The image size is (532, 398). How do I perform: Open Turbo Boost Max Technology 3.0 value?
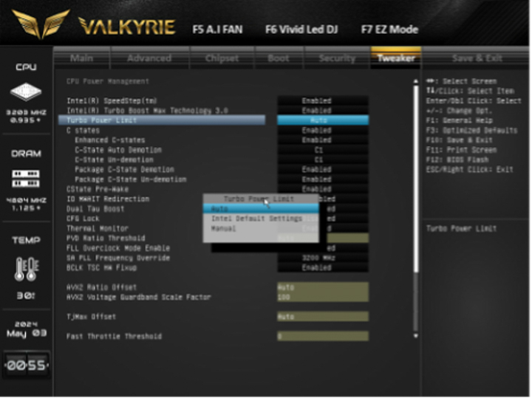click(x=323, y=111)
